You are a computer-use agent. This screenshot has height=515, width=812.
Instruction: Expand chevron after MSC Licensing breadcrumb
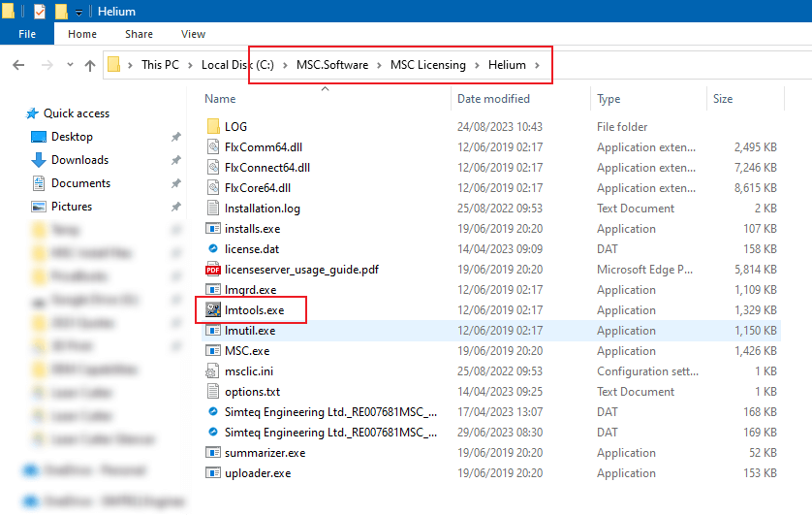point(478,66)
